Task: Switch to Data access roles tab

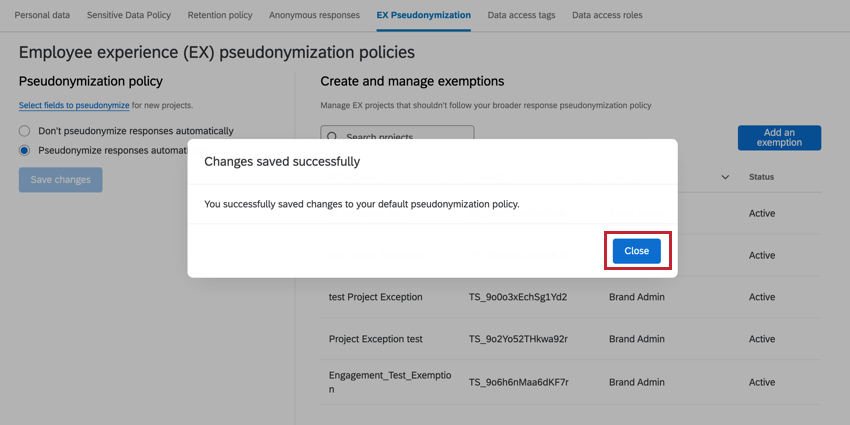Action: click(x=607, y=16)
